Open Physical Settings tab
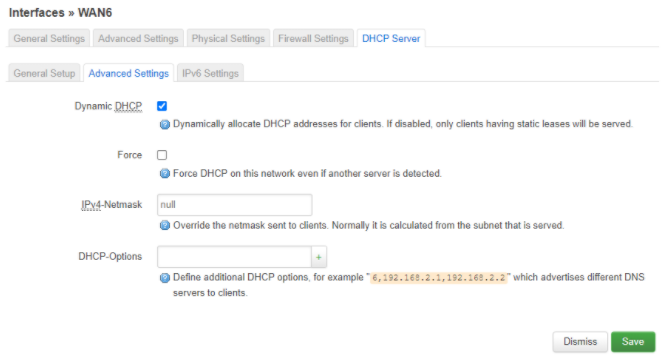This screenshot has width=666, height=363. 228,38
